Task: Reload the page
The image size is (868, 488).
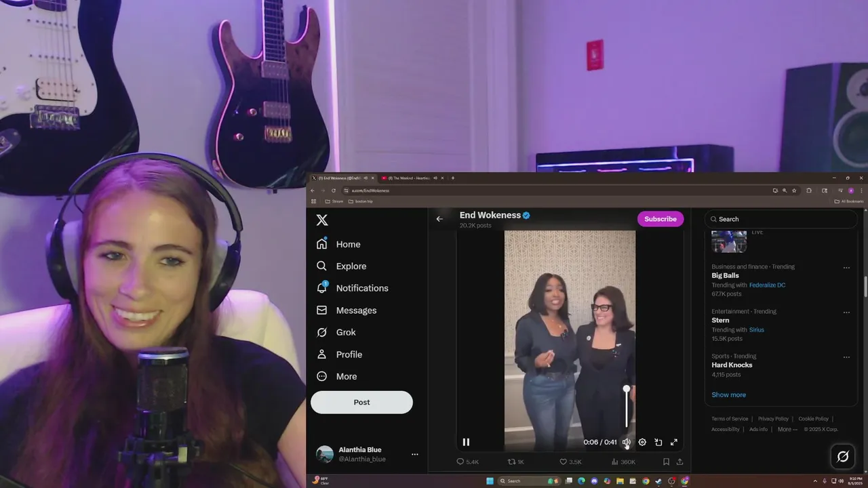Action: (334, 190)
